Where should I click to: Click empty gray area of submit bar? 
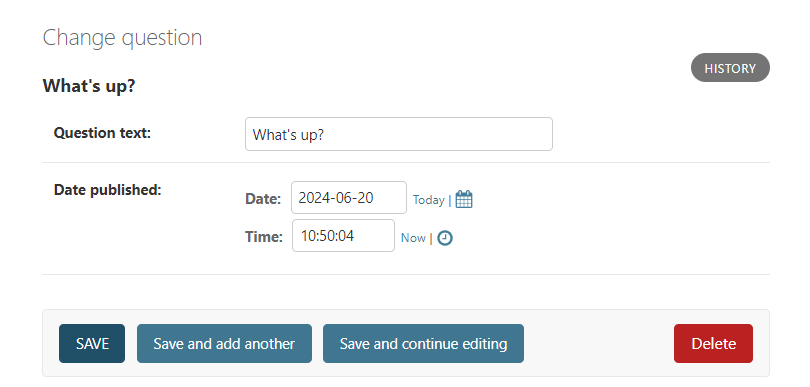[598, 344]
